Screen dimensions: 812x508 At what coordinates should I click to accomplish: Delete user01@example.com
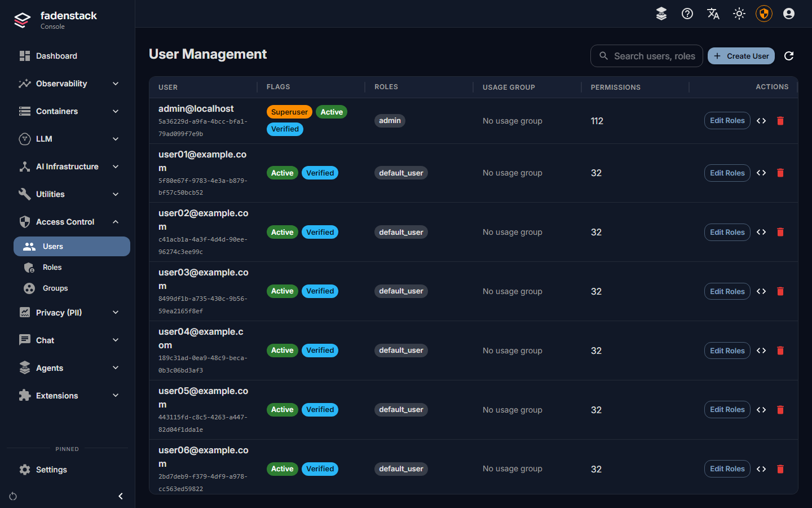780,173
